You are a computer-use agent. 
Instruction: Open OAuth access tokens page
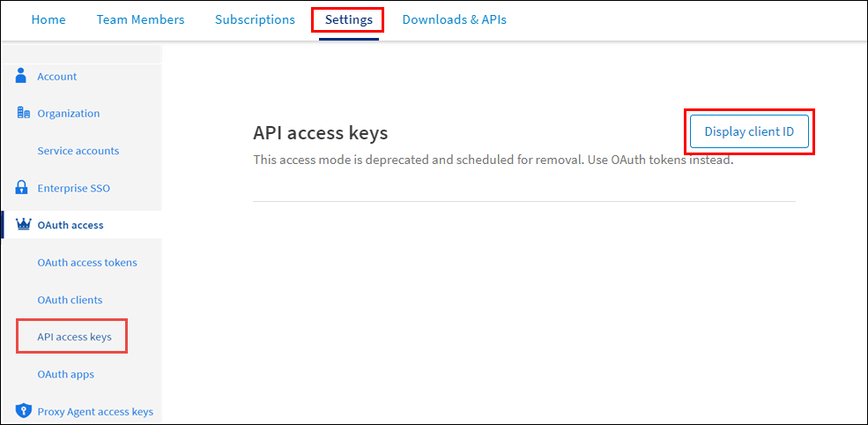(x=86, y=262)
